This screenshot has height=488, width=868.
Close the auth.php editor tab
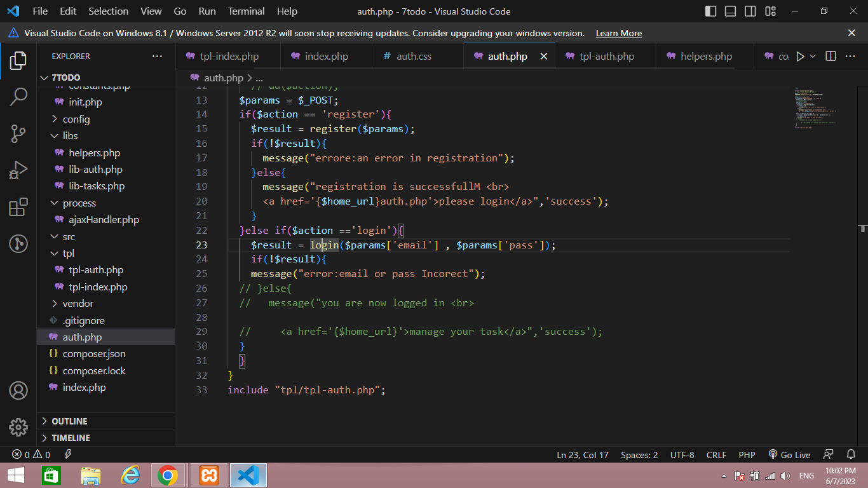pyautogui.click(x=543, y=57)
